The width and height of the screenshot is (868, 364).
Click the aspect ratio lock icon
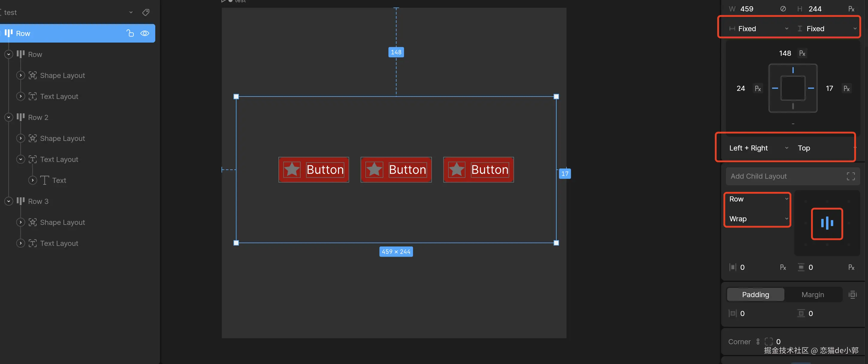(783, 9)
